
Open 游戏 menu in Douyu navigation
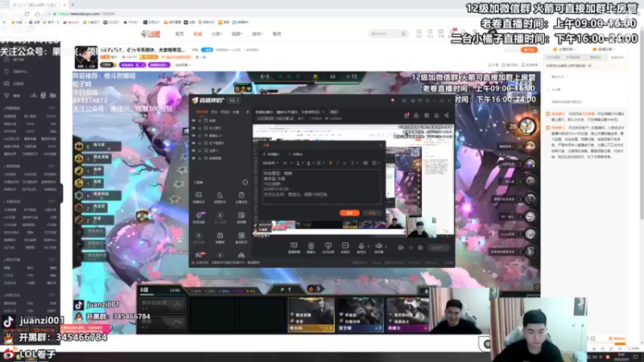tap(257, 34)
